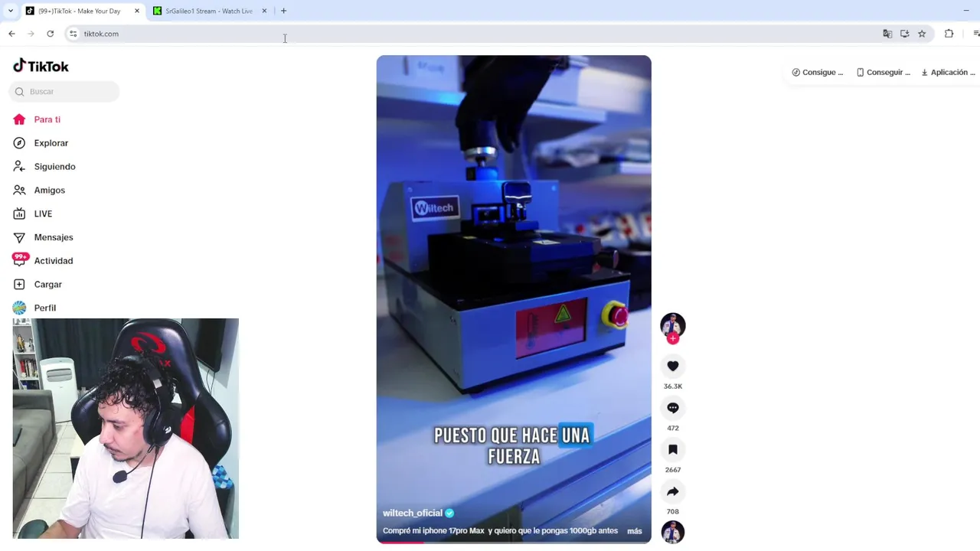Expand caption with más

tap(635, 531)
